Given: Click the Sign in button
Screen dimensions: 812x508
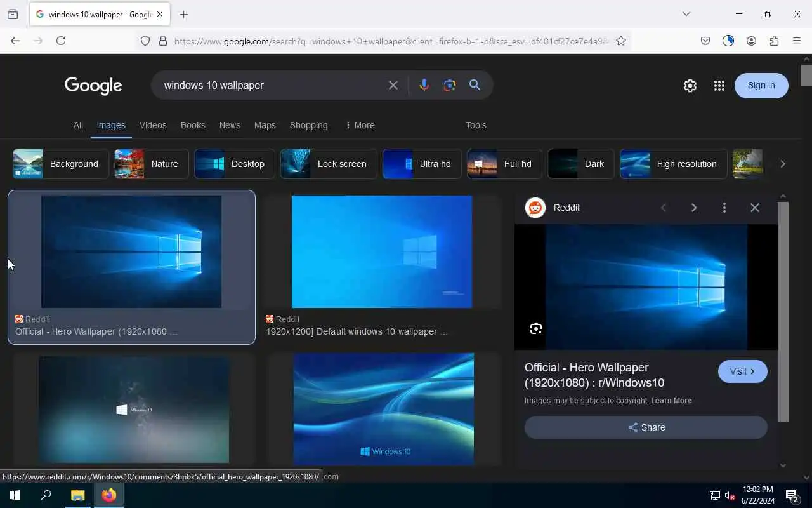Looking at the screenshot, I should [x=761, y=86].
